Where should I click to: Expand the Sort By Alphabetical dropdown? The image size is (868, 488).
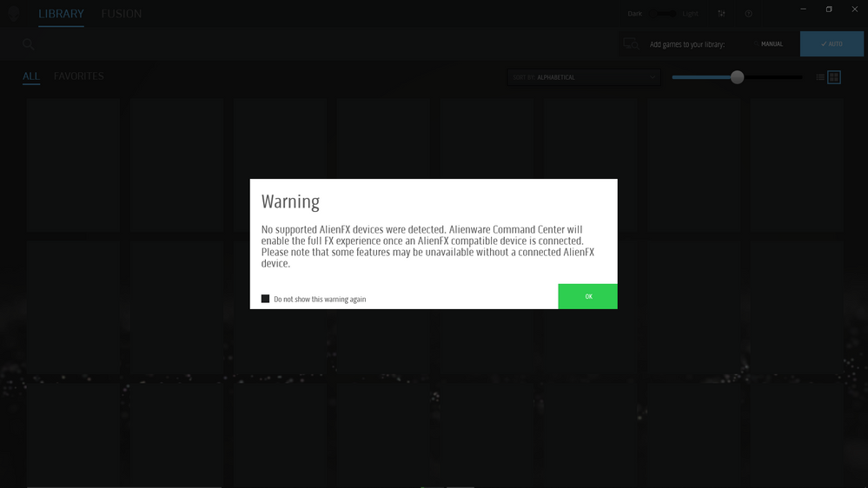coord(584,77)
